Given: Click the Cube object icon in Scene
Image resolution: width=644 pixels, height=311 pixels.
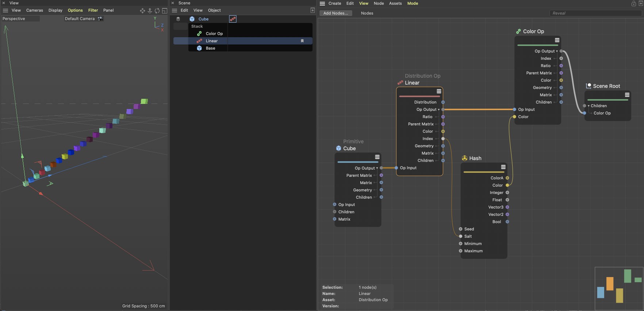Looking at the screenshot, I should click(192, 19).
